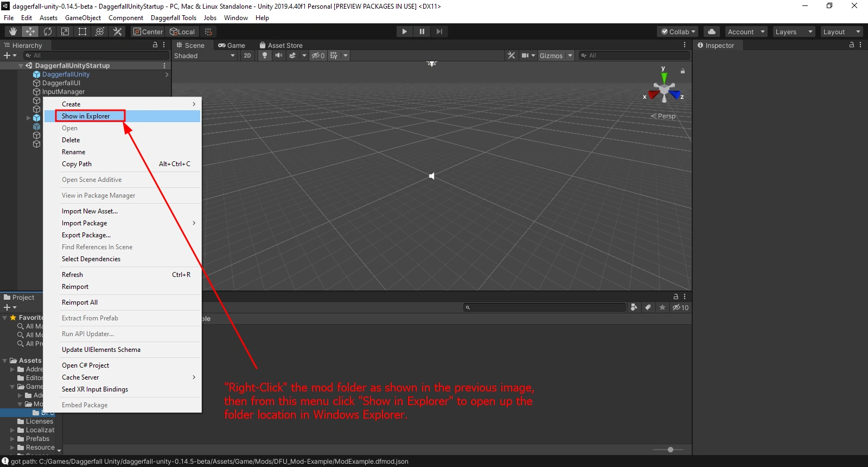This screenshot has height=467, width=868.
Task: Open the Component menu
Action: point(126,18)
